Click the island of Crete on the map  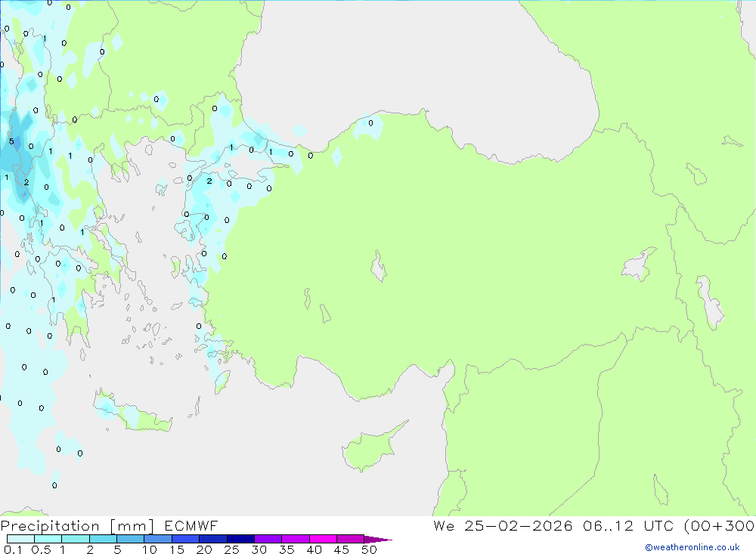click(132, 411)
